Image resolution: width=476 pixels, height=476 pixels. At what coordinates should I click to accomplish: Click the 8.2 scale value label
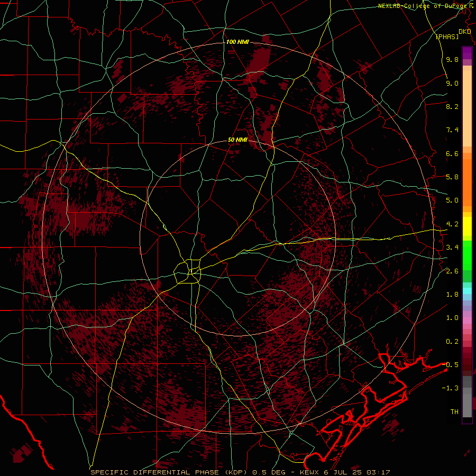[x=452, y=106]
